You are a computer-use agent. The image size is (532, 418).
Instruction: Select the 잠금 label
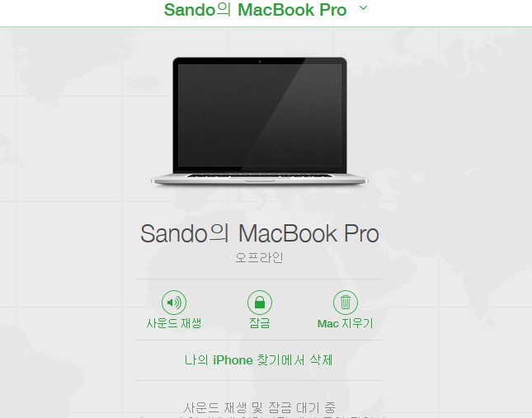pyautogui.click(x=260, y=323)
